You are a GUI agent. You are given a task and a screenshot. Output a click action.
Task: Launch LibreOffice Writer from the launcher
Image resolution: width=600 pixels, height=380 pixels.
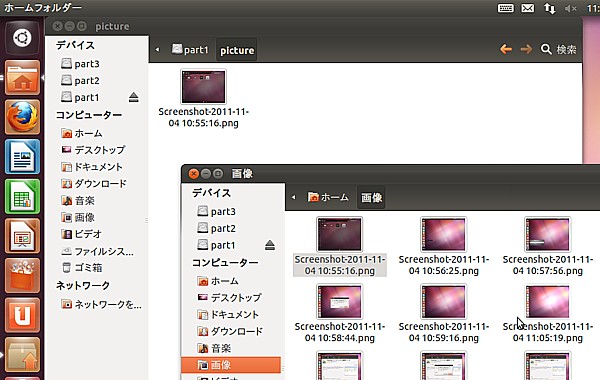tap(22, 157)
